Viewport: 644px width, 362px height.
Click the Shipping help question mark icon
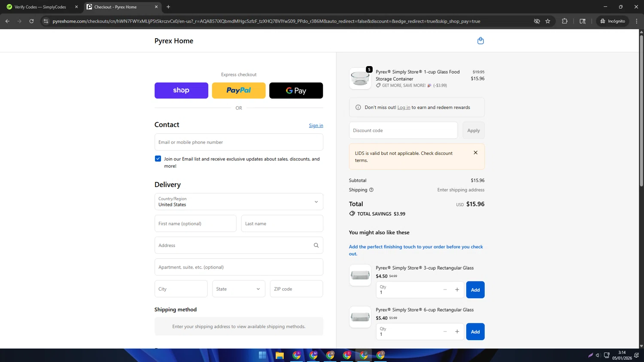point(371,190)
